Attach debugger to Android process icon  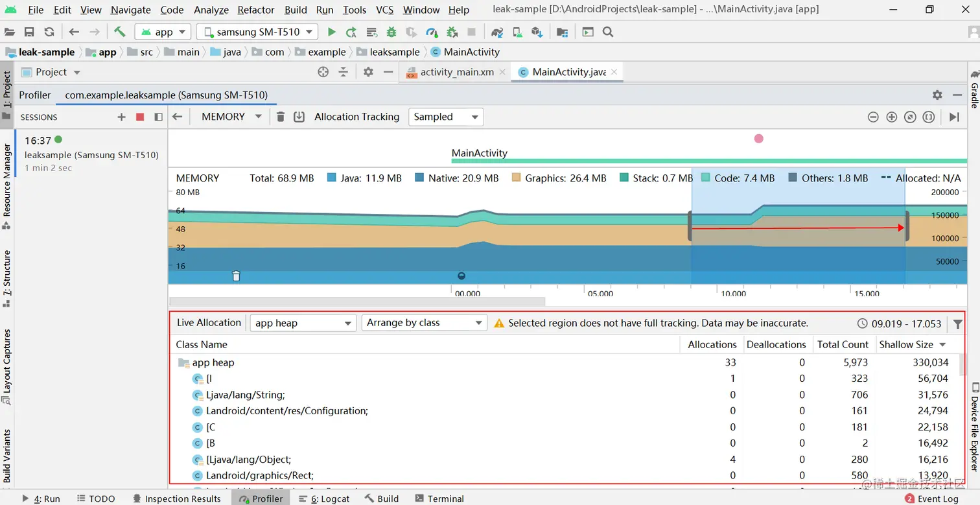coord(452,32)
